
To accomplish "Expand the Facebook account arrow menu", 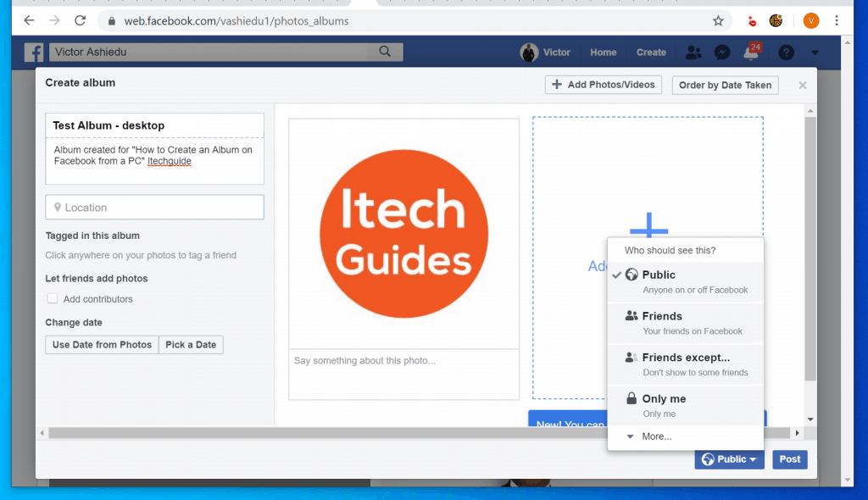I will [x=815, y=53].
